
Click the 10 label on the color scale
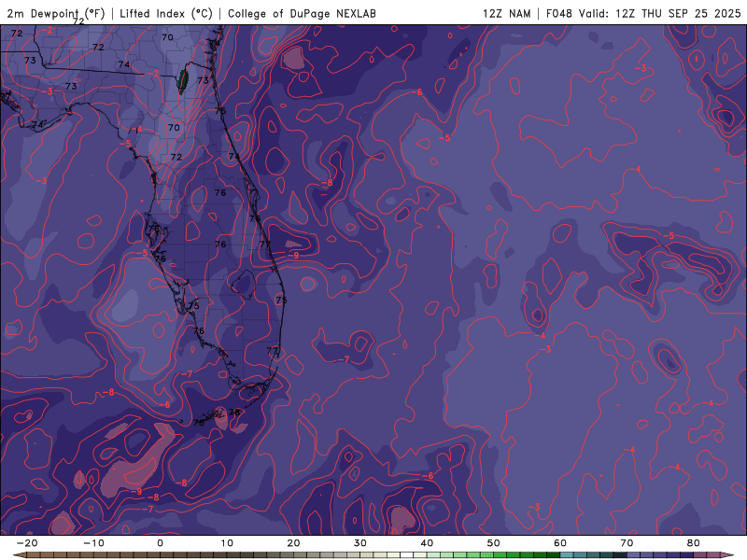point(227,543)
